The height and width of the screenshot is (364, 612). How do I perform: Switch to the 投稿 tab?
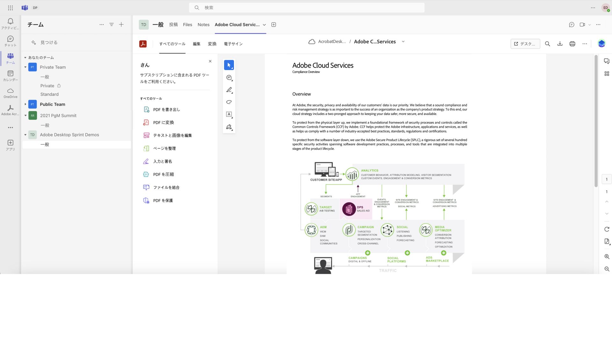point(173,25)
